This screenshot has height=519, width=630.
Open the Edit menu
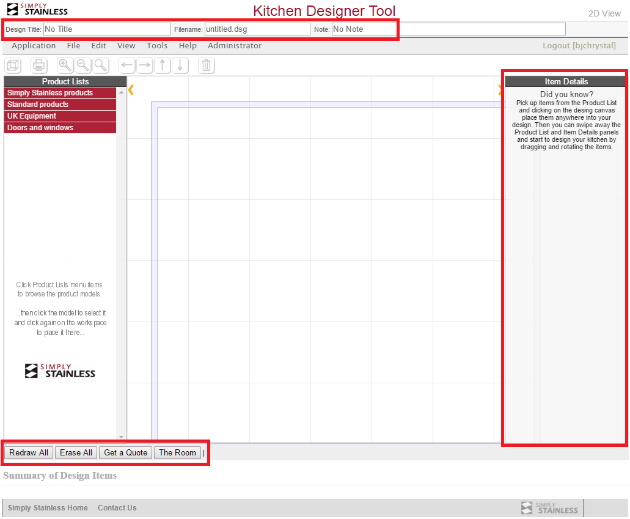tap(98, 46)
